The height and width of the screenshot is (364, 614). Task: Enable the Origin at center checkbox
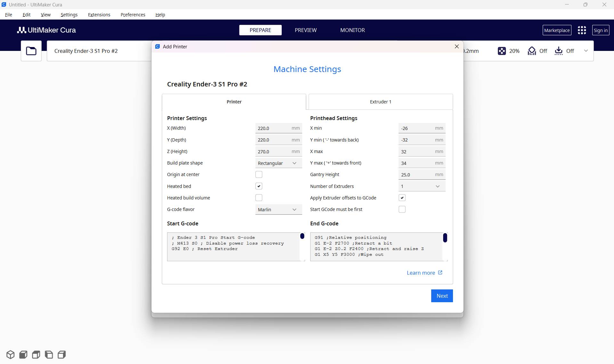(x=259, y=174)
